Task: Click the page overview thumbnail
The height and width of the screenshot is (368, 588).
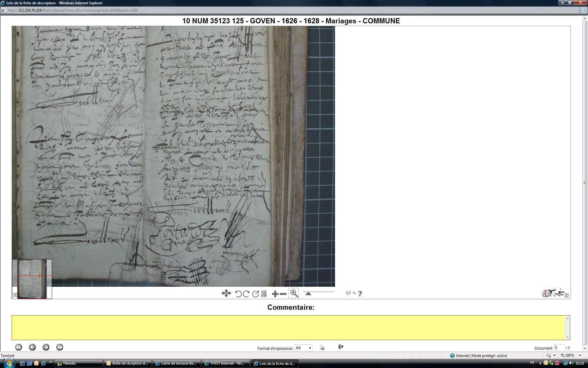Action: pyautogui.click(x=32, y=279)
